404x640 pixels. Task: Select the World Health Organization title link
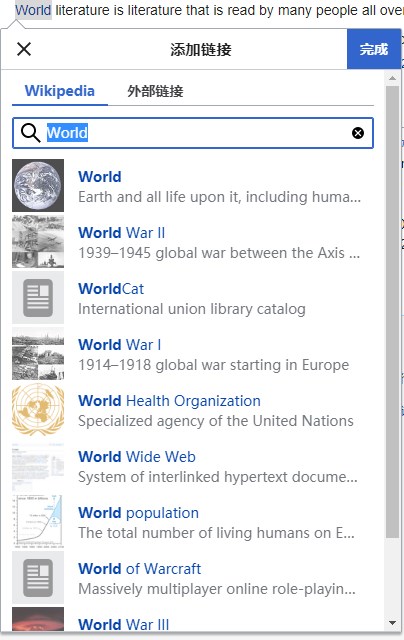tap(169, 401)
